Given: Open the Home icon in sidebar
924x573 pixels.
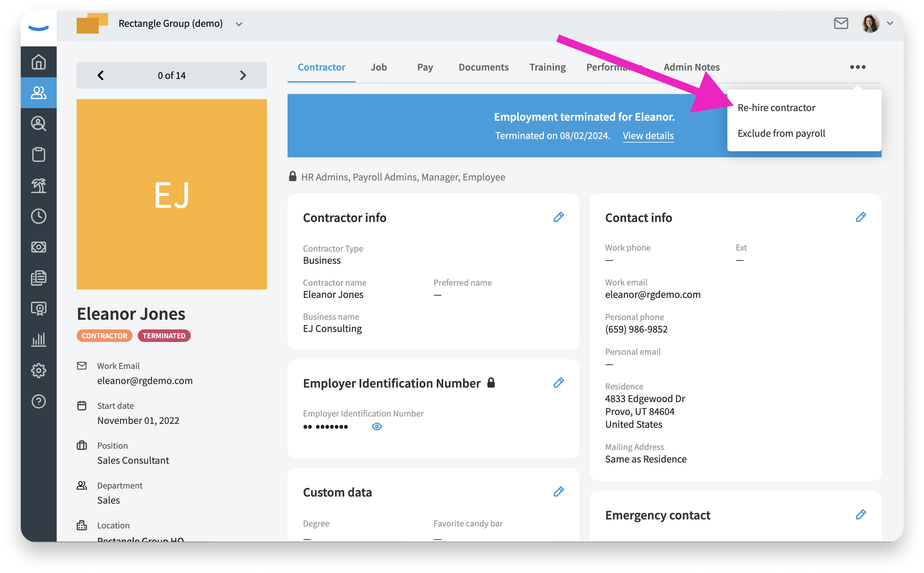Looking at the screenshot, I should tap(38, 62).
